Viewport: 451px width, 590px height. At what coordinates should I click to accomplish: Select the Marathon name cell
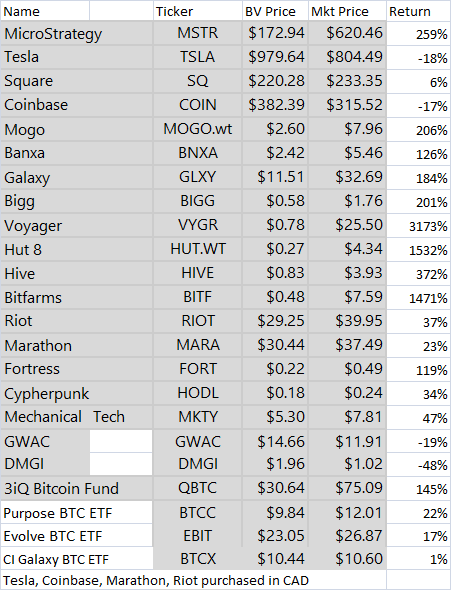click(77, 345)
